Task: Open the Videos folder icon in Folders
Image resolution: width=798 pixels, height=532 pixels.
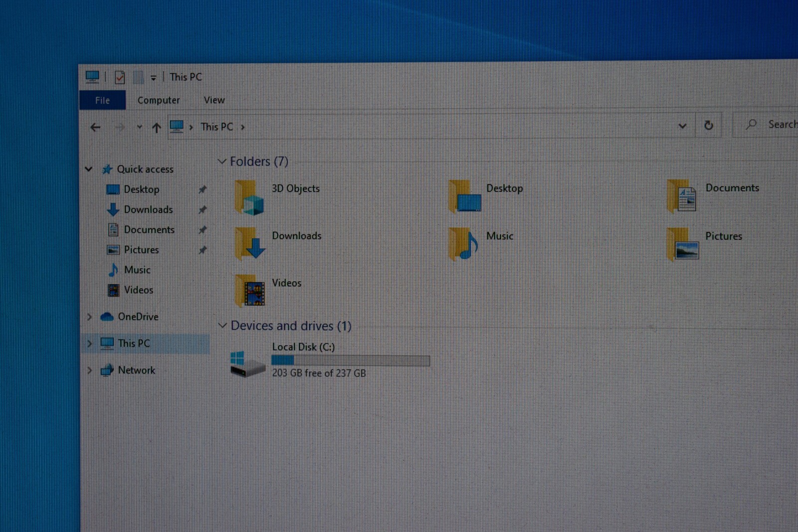Action: click(x=250, y=291)
